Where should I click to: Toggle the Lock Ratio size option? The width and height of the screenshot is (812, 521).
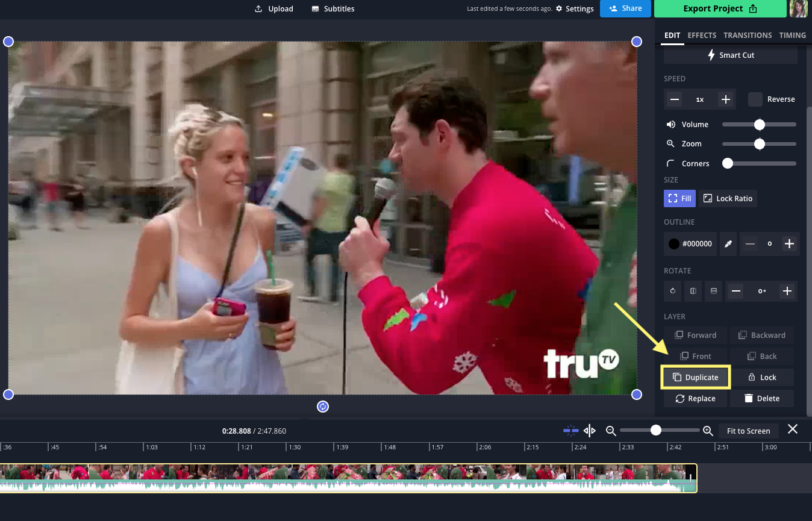728,198
